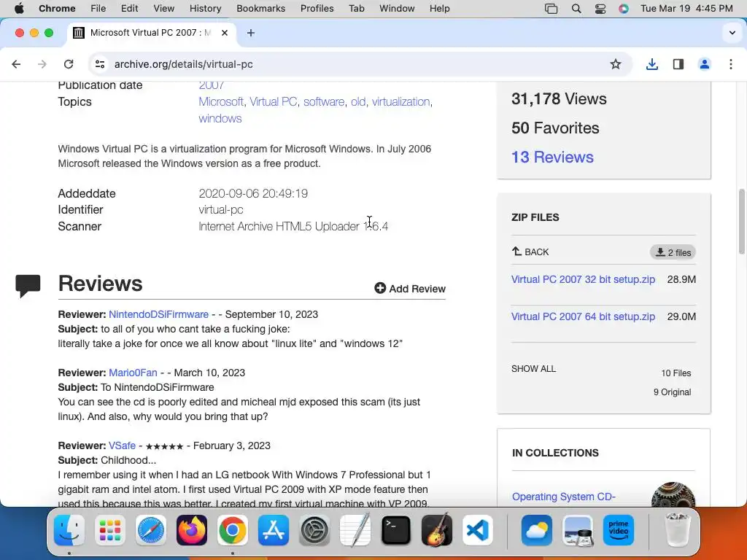Screen dimensions: 747x560
Task: Open reviewer VSafe profile
Action: [122, 446]
